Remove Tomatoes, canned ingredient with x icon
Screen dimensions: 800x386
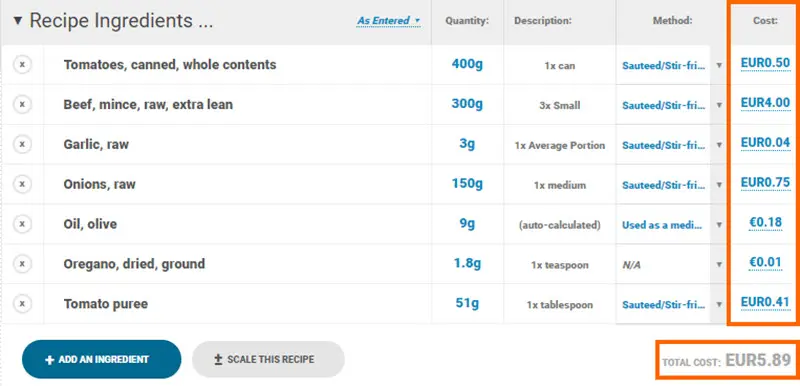coord(22,65)
